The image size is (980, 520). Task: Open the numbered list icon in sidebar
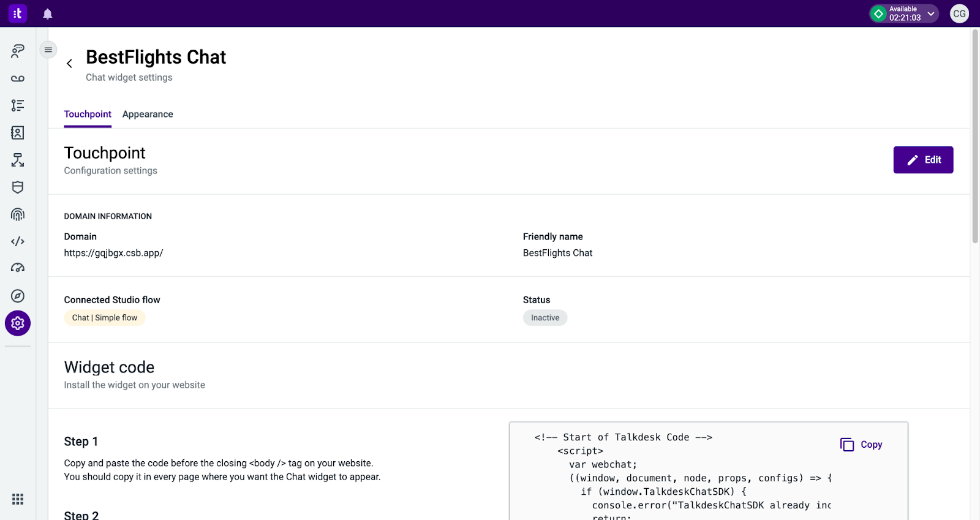click(18, 105)
